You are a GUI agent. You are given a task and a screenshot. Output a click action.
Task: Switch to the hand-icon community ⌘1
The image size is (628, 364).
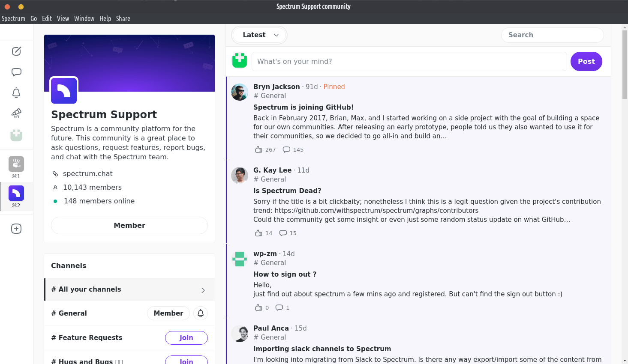16,164
